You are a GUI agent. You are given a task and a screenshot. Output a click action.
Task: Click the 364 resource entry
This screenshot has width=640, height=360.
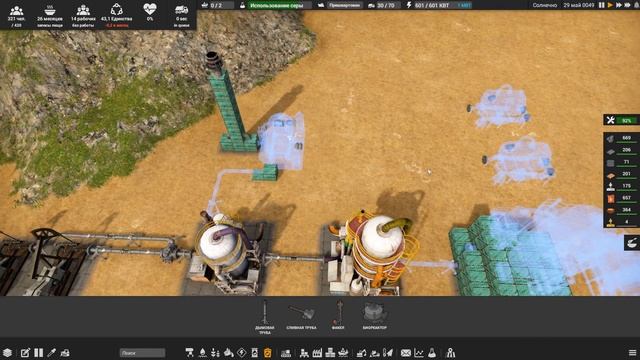coord(621,211)
